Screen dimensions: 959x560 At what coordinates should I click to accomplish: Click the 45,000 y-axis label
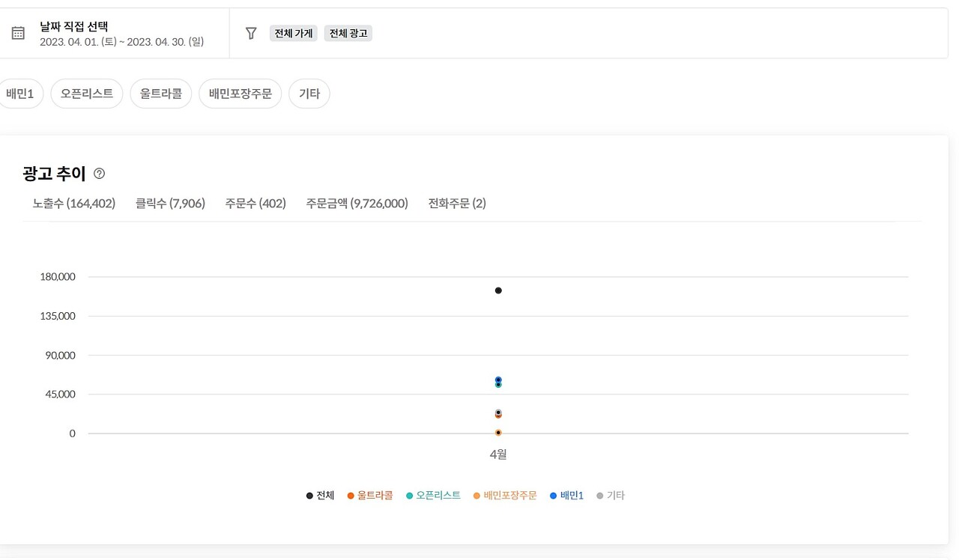pyautogui.click(x=60, y=394)
